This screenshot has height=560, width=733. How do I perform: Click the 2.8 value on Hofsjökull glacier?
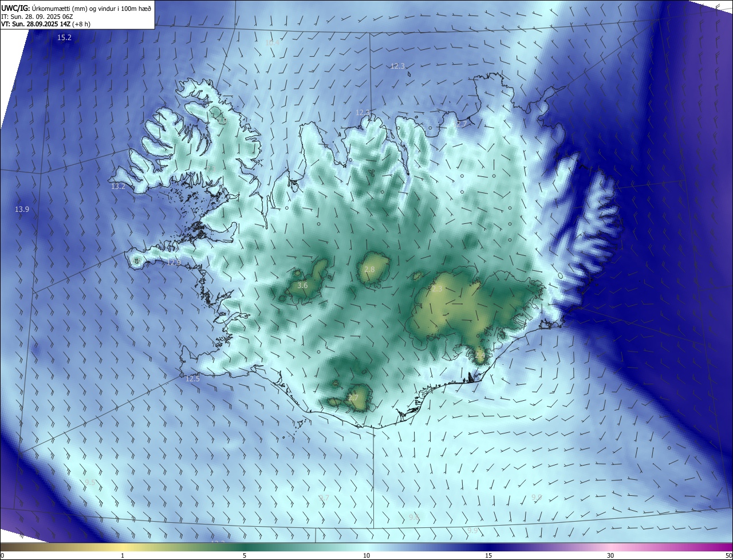(369, 270)
